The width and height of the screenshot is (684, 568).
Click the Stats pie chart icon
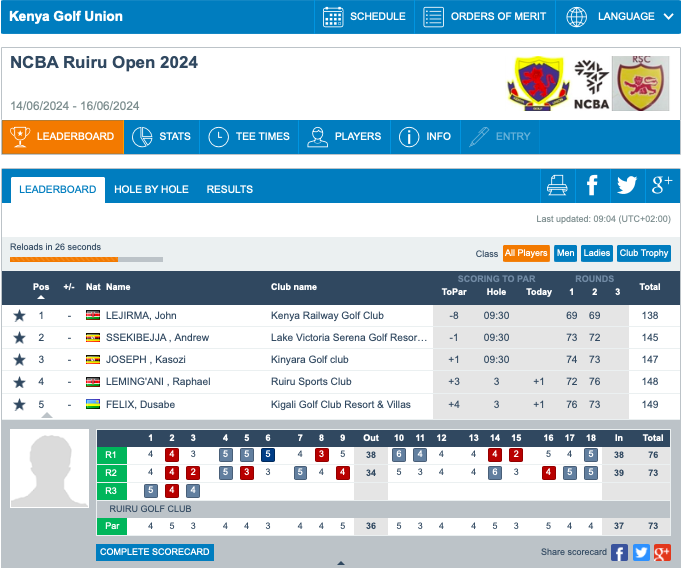[x=142, y=137]
